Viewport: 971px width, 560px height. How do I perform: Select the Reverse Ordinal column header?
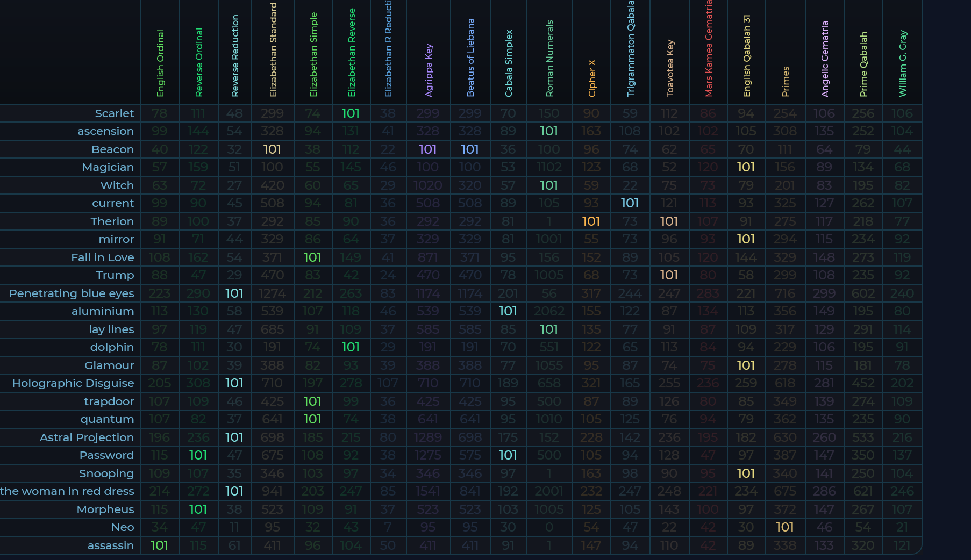pyautogui.click(x=199, y=62)
